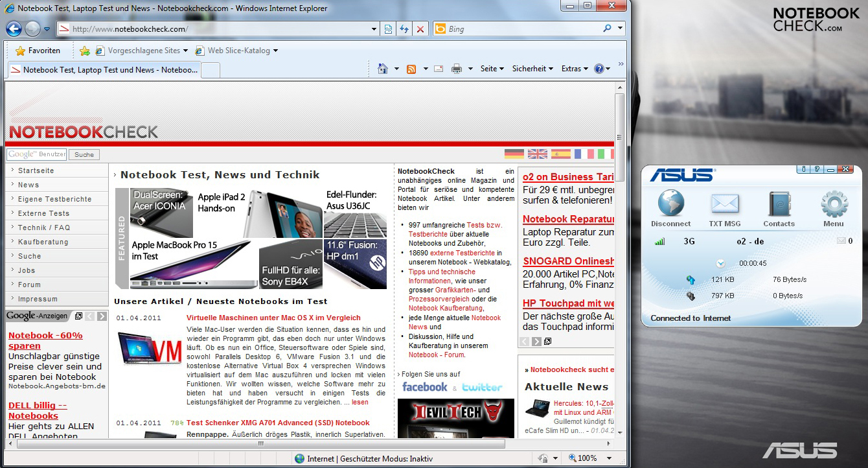Image resolution: width=868 pixels, height=468 pixels.
Task: Open the Apple iPad 2 Hands-on thumbnail
Action: (x=258, y=213)
